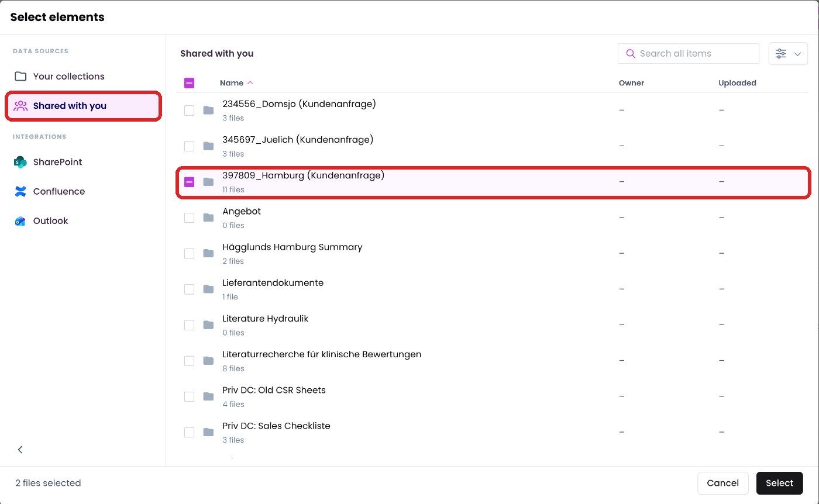819x504 pixels.
Task: Click the folder icon of 345697_Juelich
Action: point(208,146)
